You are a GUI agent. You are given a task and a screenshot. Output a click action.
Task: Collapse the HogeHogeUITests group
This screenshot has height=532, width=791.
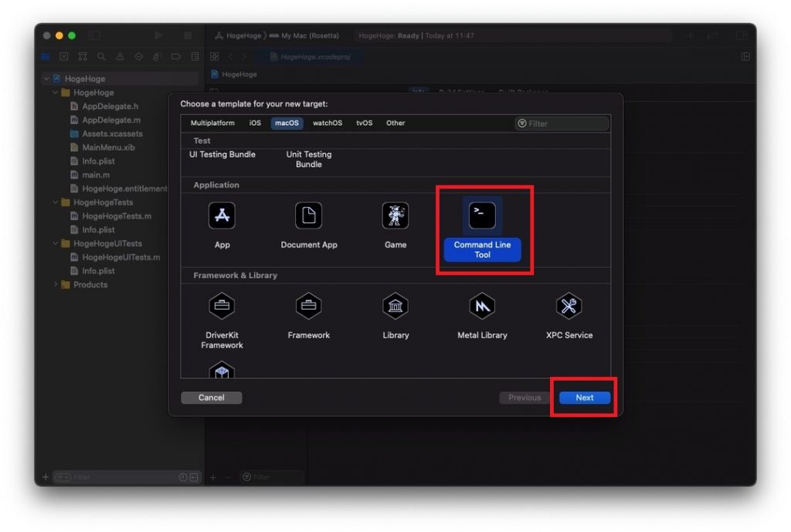pos(55,243)
